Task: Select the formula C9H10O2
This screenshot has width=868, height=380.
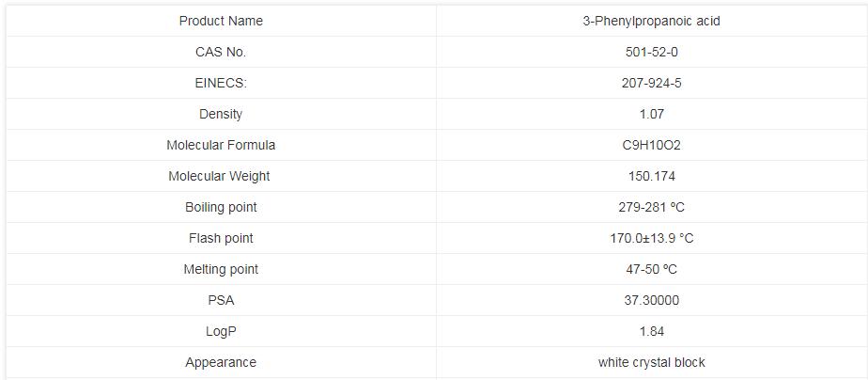Action: [x=651, y=145]
